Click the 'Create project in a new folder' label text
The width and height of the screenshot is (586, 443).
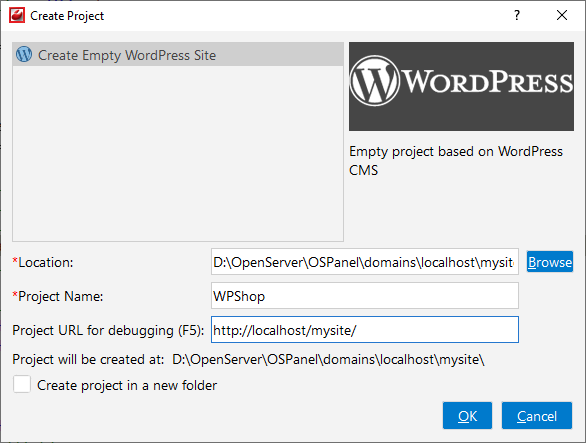[127, 385]
